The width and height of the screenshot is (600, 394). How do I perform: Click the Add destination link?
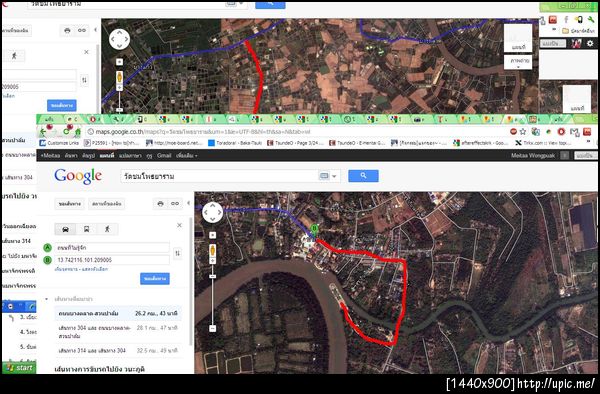(66, 269)
